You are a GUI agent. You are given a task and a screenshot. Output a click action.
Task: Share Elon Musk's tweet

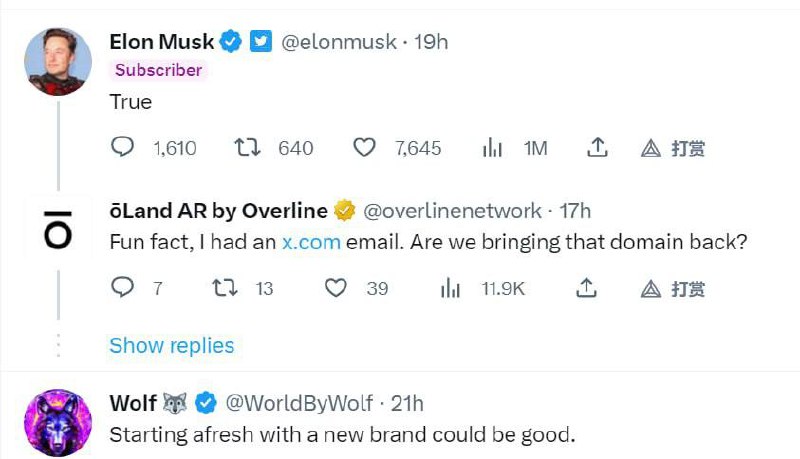point(597,148)
